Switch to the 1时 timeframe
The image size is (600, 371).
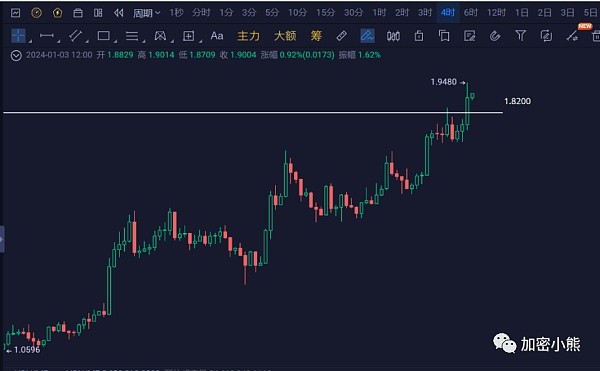(x=379, y=13)
